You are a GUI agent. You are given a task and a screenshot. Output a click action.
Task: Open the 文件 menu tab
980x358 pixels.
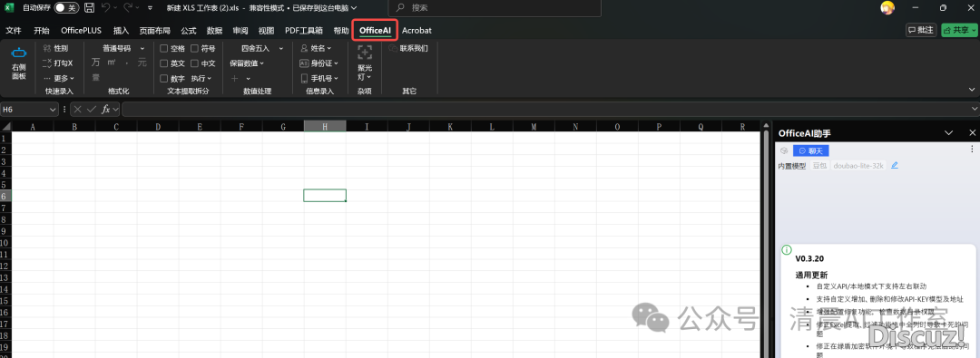tap(14, 31)
